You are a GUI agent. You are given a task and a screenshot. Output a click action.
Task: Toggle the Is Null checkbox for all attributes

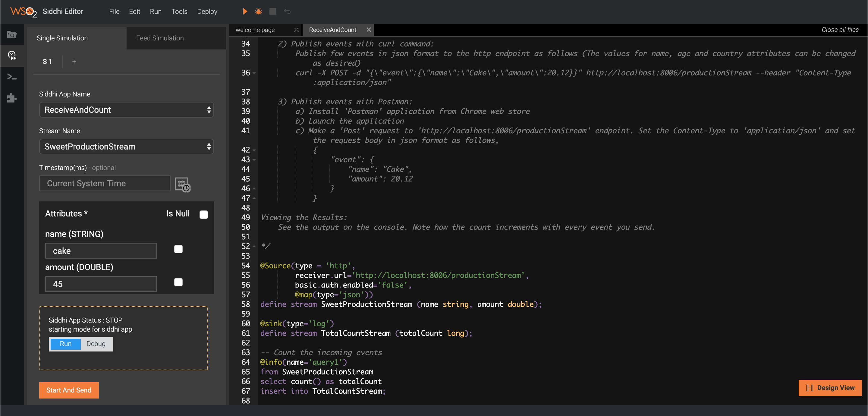point(203,215)
